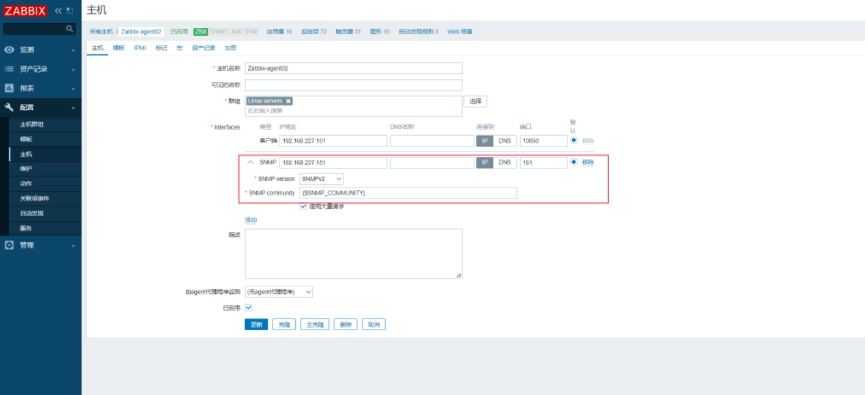This screenshot has height=395, width=868.
Task: Open the 触发器 31 link
Action: coord(348,32)
